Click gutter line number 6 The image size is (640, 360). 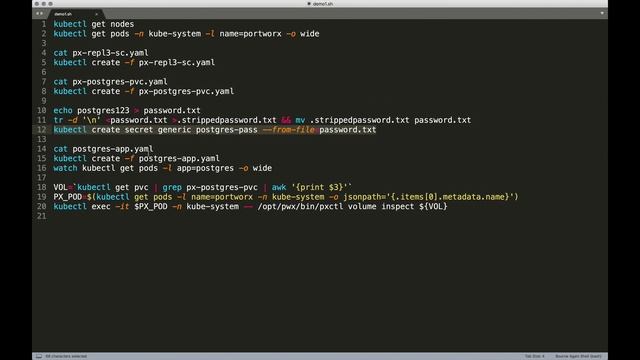click(x=44, y=72)
